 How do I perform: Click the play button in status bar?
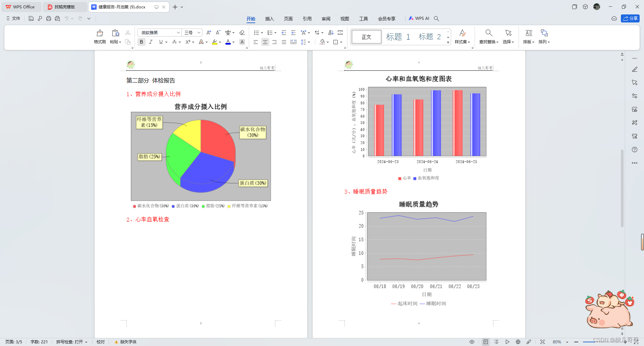[507, 342]
